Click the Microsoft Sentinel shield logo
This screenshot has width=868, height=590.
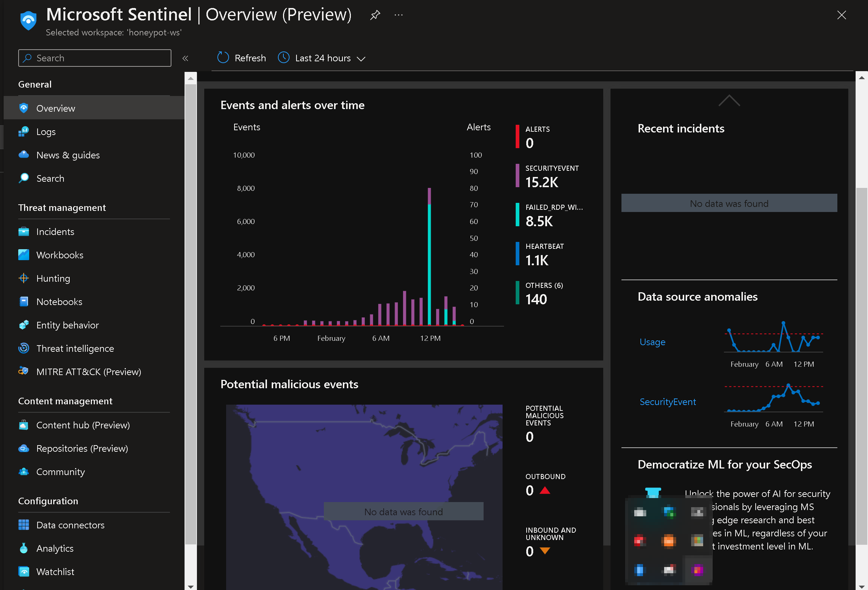coord(28,20)
